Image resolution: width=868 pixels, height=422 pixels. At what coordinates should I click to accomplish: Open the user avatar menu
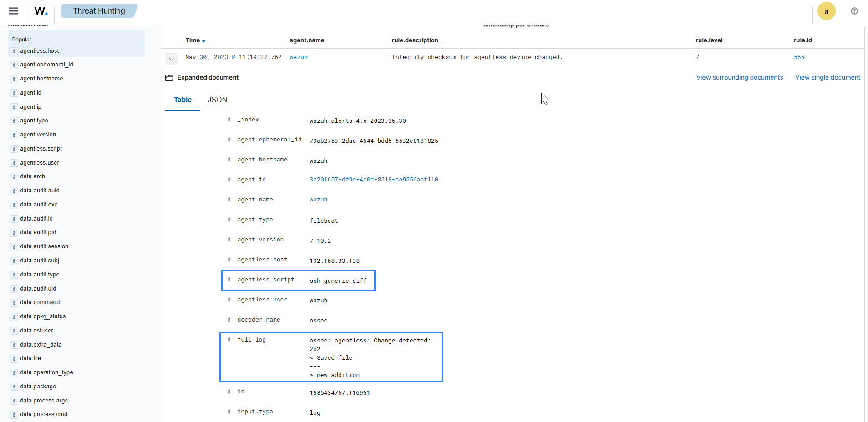826,11
